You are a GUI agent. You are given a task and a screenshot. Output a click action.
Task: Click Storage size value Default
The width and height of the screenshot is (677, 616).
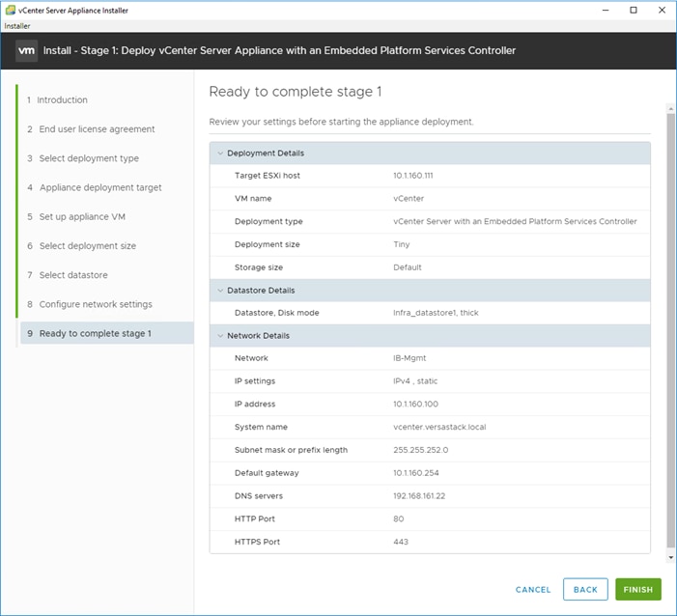click(x=408, y=267)
